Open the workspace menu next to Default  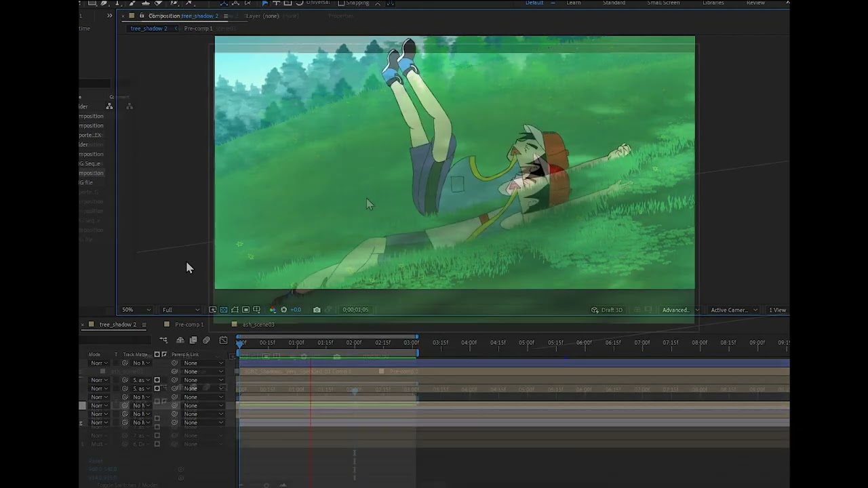[x=553, y=3]
